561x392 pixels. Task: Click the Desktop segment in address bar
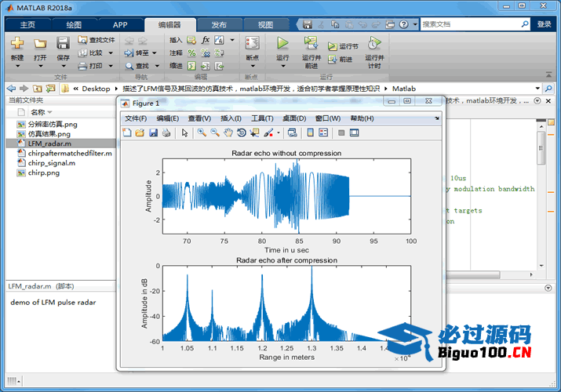[x=96, y=89]
